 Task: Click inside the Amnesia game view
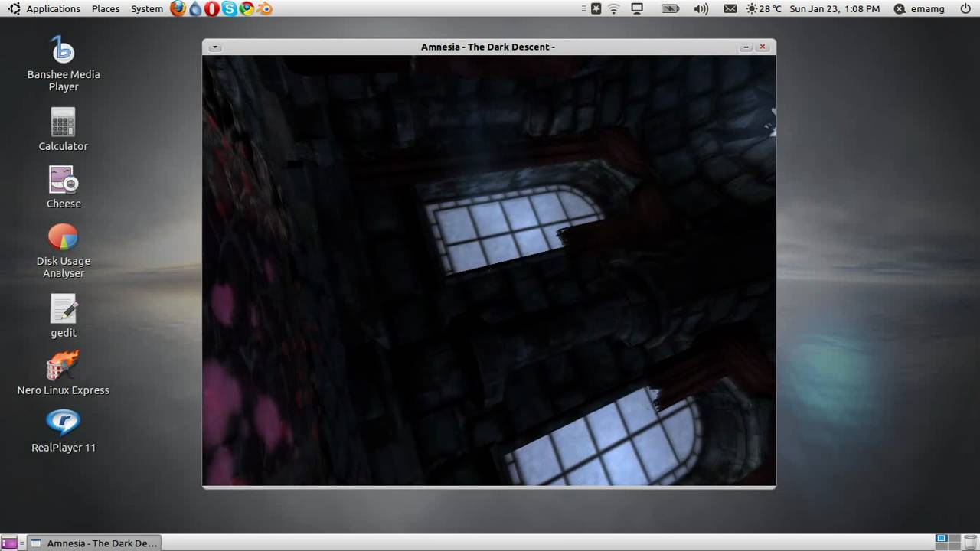click(489, 270)
